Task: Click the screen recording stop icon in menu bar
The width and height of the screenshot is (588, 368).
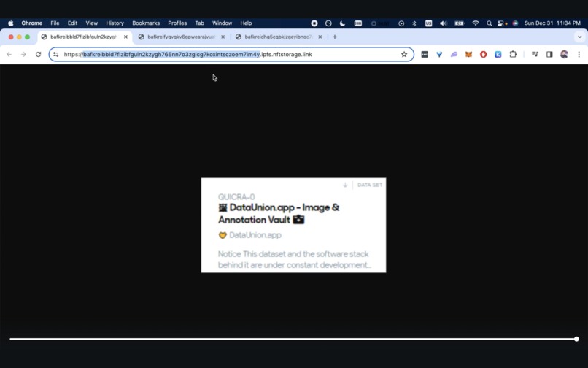Action: tap(314, 23)
